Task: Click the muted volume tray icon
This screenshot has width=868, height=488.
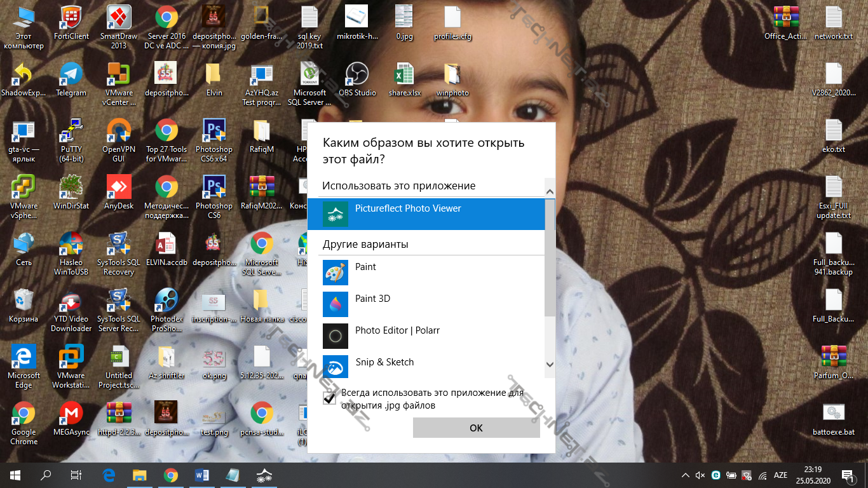Action: 700,475
